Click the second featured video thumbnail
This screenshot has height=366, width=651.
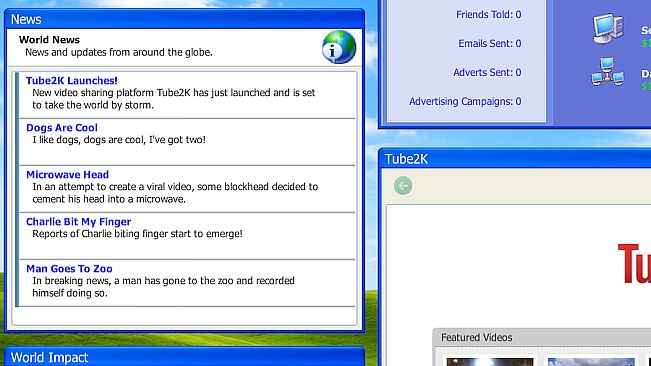point(591,362)
